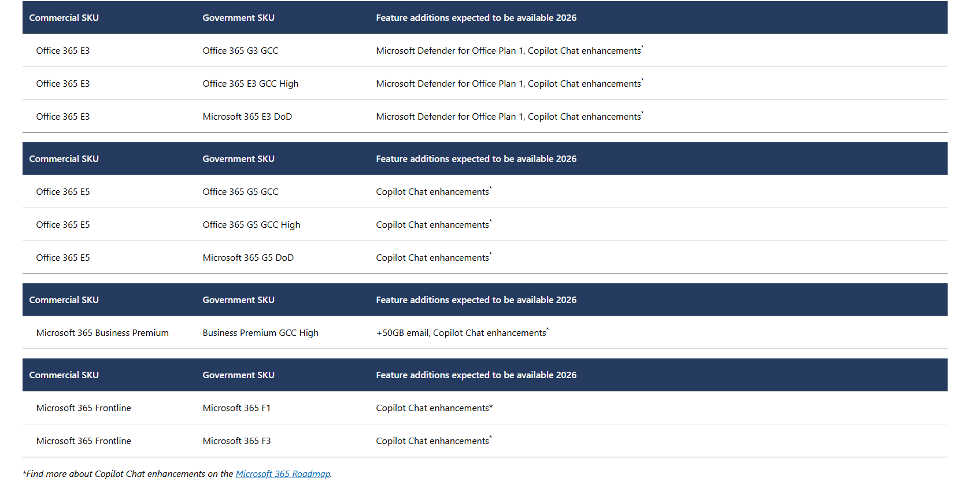Click Copilot Chat enhancements in the F1 row
Image resolution: width=980 pixels, height=492 pixels.
click(x=434, y=408)
